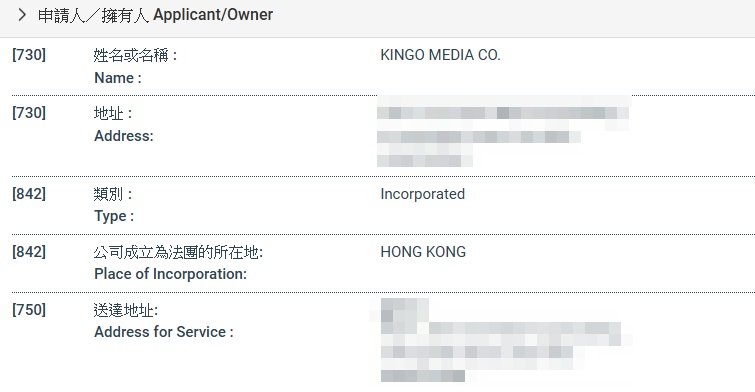This screenshot has height=392, width=755.
Task: Click the Address label
Action: pos(124,136)
